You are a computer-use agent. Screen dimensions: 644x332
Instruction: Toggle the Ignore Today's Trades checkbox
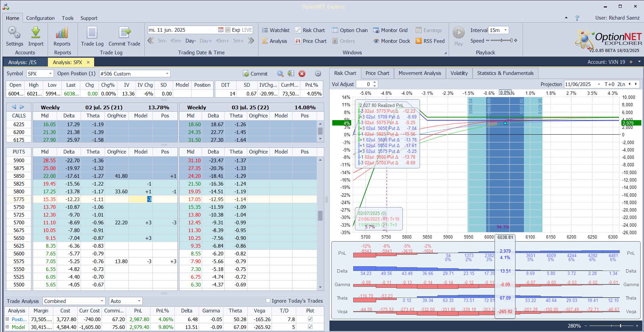pos(268,301)
